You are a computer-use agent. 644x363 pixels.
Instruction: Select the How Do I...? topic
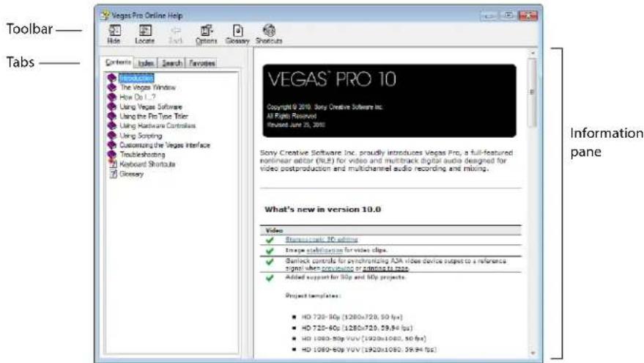click(138, 97)
